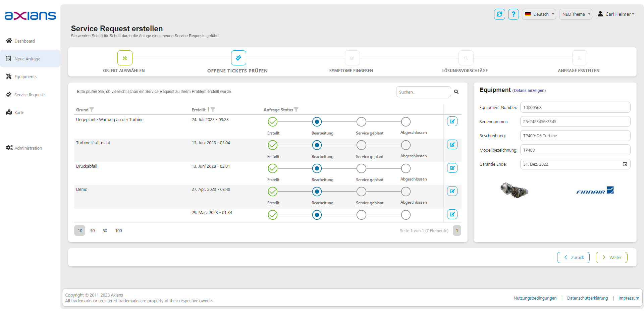This screenshot has height=314, width=644.
Task: Open the Deutsch language dropdown
Action: point(539,14)
